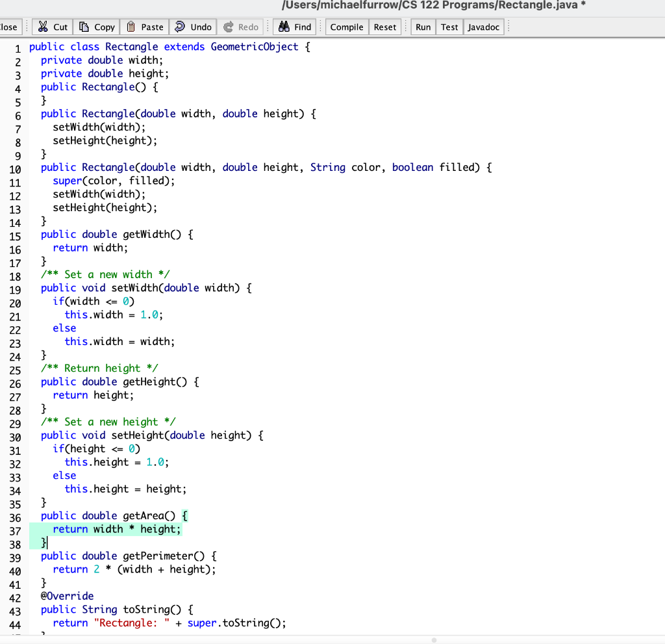
Task: Click the Paste clipboard icon
Action: click(131, 27)
